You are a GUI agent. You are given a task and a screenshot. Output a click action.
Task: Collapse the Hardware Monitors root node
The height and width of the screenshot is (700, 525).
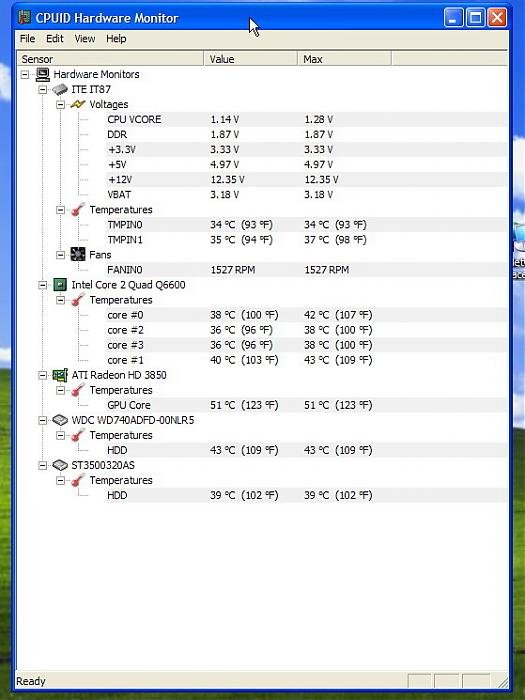25,75
